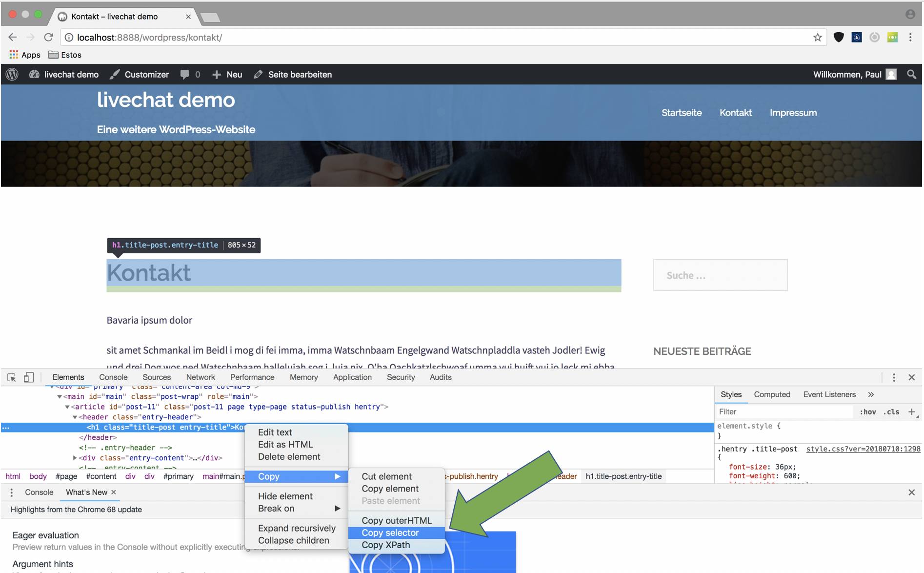Go back with the browser back arrow
Image resolution: width=924 pixels, height=573 pixels.
(13, 37)
